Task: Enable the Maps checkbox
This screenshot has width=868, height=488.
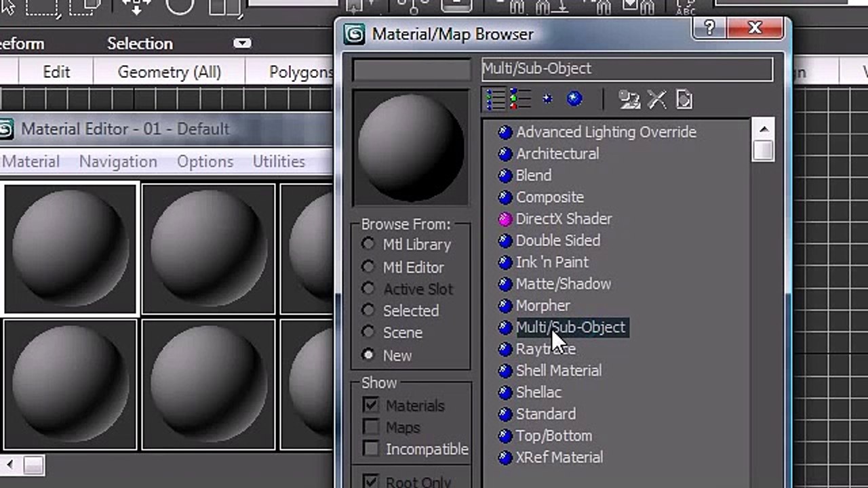Action: (370, 427)
